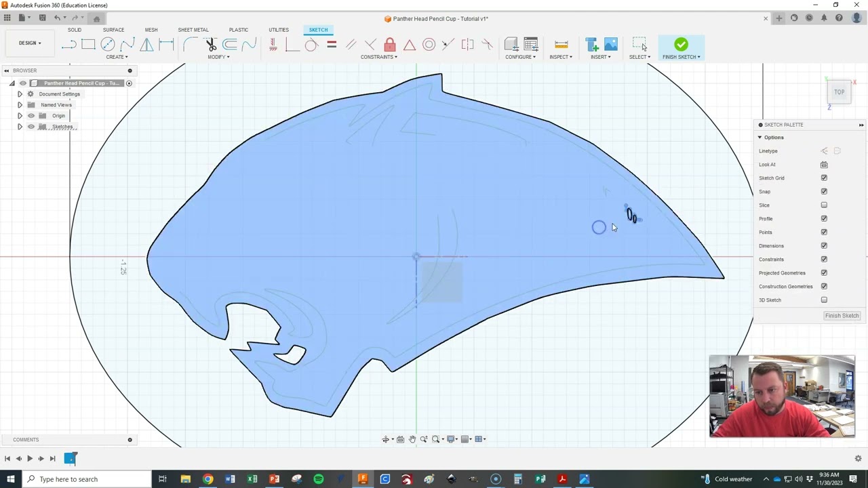Expand the Sketches tree node

click(20, 127)
